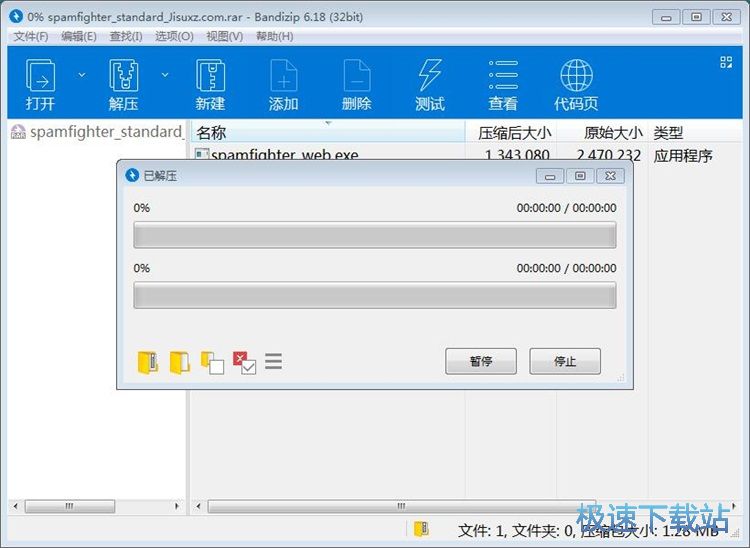Viewport: 750px width, 548px height.
Task: Open the 代码页 code page icon
Action: tap(576, 84)
